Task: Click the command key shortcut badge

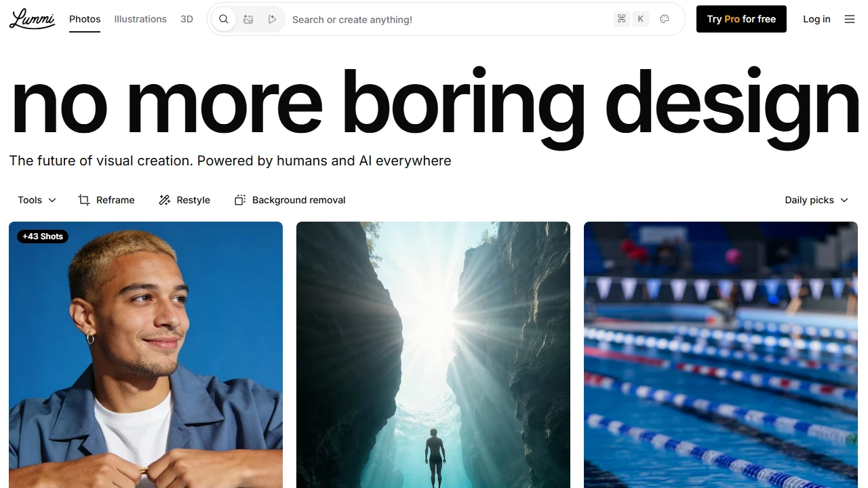Action: pyautogui.click(x=621, y=20)
